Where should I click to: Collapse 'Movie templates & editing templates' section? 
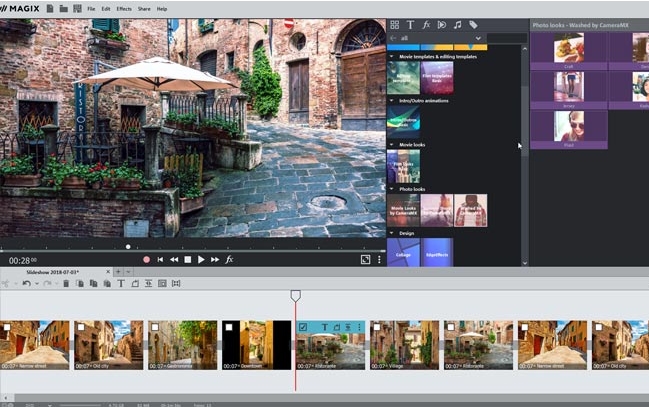(x=392, y=56)
